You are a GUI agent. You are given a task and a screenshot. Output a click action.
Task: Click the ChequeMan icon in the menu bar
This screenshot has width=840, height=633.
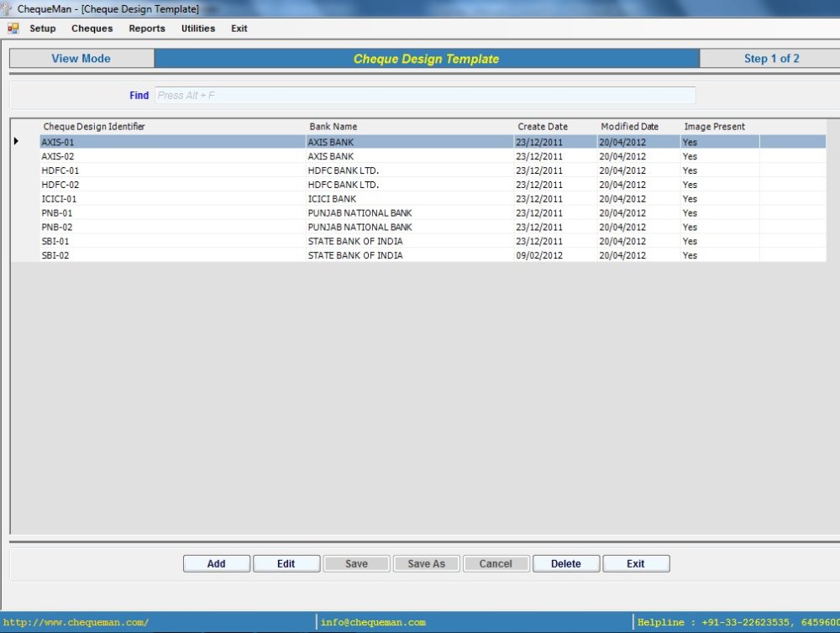tap(13, 29)
